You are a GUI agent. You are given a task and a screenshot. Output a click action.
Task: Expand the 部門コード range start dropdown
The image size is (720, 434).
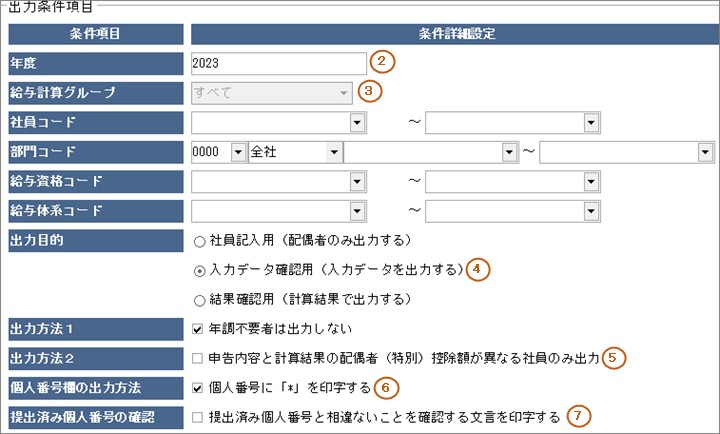(507, 153)
